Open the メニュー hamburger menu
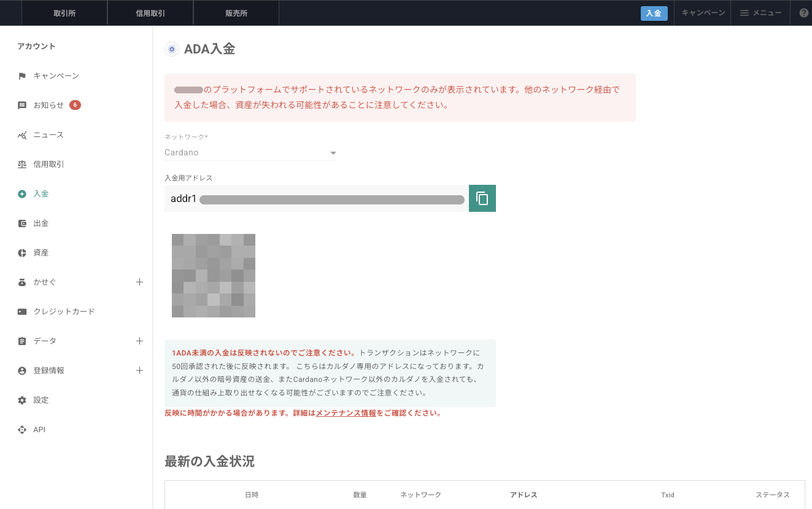Viewport: 812px width, 509px height. pos(760,13)
